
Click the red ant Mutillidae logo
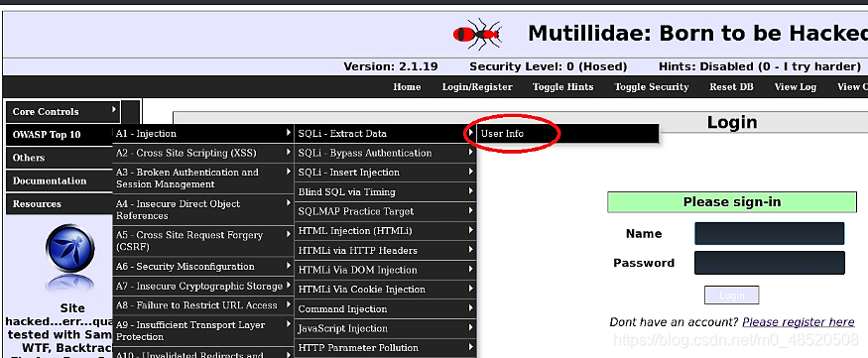click(x=477, y=34)
